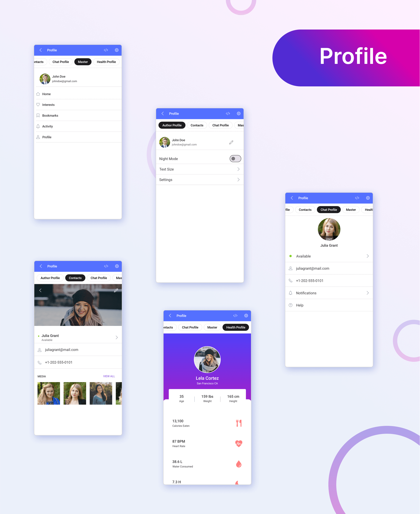Open Settings menu item
Screen dimensions: 420x514
coord(199,179)
